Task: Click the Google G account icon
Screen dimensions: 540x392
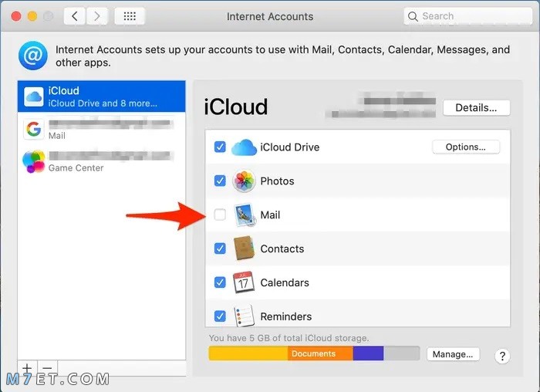Action: (34, 129)
